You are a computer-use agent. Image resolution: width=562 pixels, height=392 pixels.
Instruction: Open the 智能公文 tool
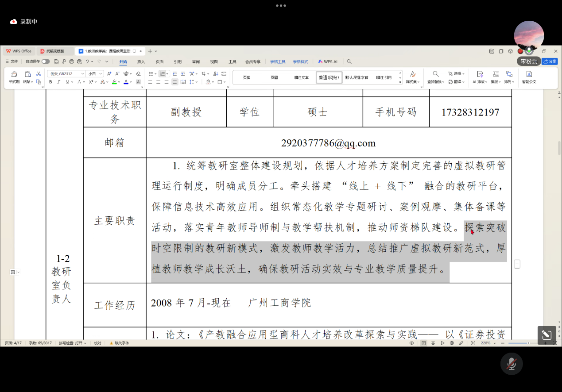pyautogui.click(x=529, y=77)
